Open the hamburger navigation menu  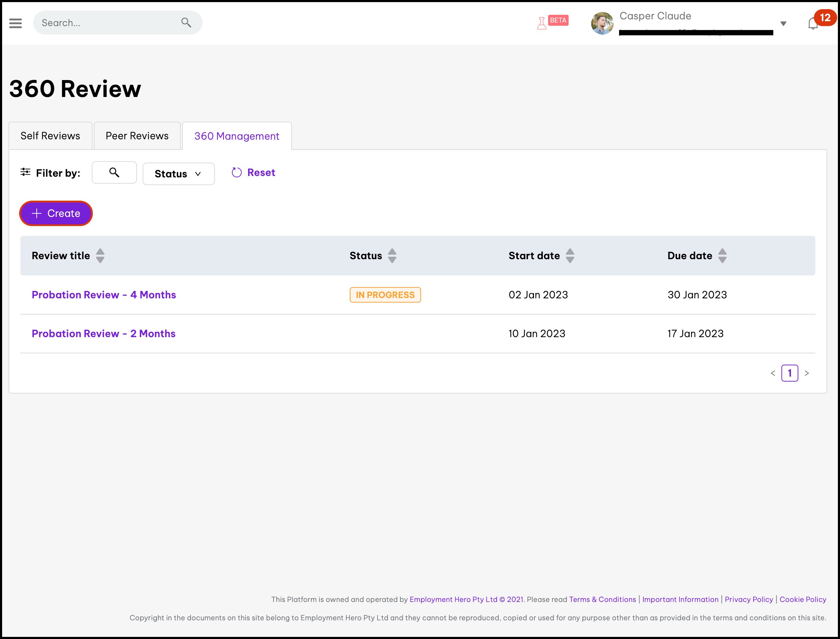click(16, 23)
